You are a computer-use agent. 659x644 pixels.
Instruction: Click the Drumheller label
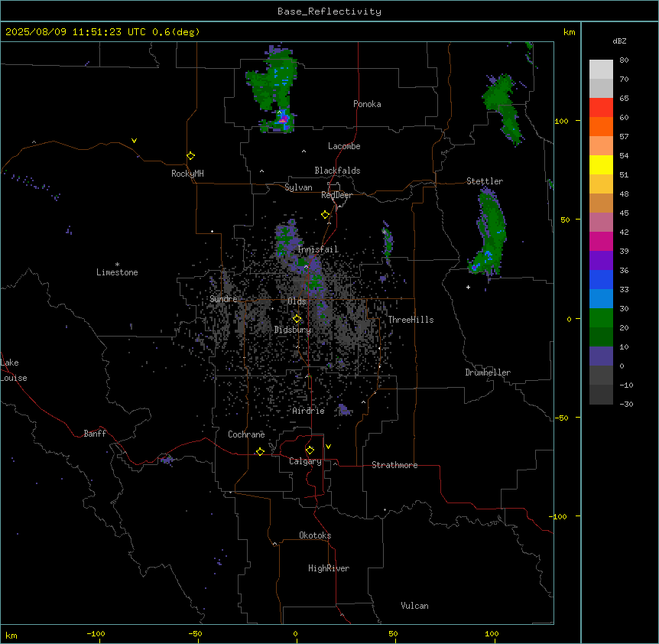point(488,372)
